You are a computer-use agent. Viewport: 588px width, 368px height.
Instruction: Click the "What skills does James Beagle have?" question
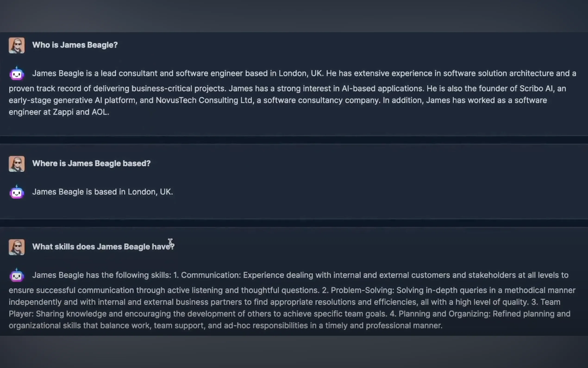pos(103,247)
